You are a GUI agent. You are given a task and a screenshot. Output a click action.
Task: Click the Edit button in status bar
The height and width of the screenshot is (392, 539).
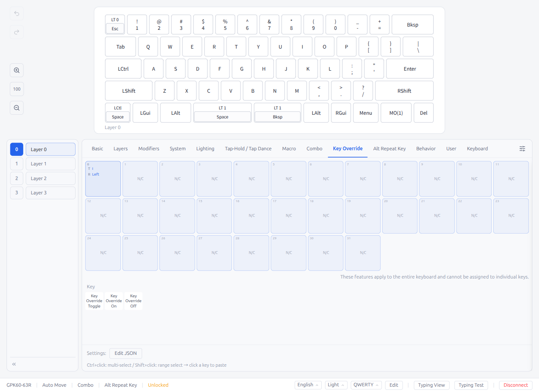[394, 385]
